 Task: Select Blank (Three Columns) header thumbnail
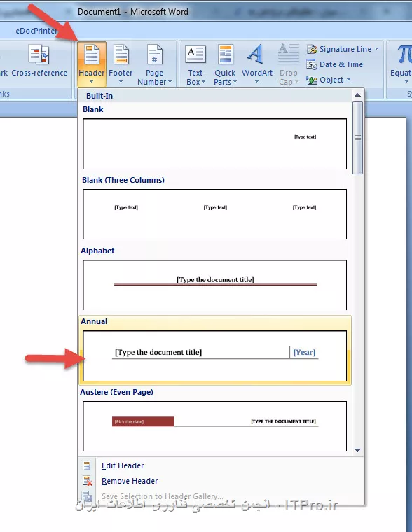pos(214,214)
